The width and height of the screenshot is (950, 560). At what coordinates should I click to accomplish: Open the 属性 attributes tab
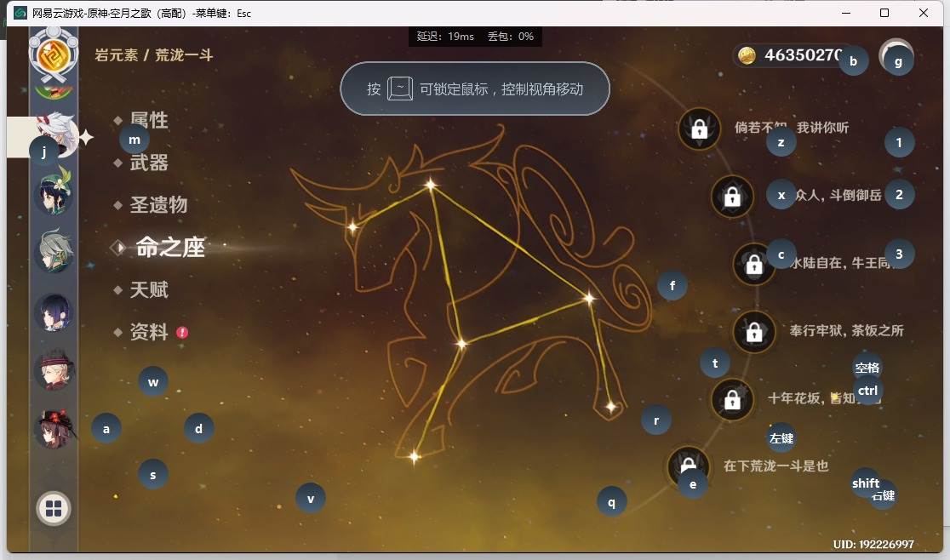pyautogui.click(x=149, y=120)
